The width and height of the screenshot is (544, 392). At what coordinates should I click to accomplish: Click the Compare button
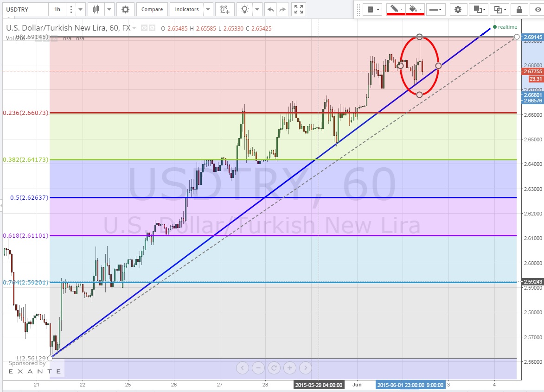click(x=152, y=9)
